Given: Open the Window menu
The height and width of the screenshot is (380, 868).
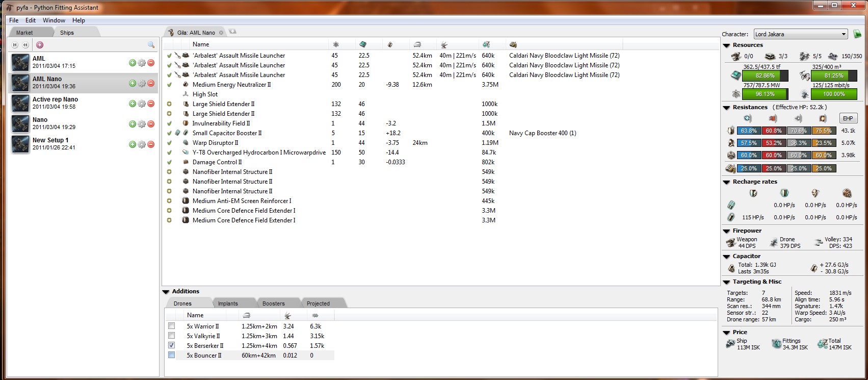Looking at the screenshot, I should (x=54, y=20).
